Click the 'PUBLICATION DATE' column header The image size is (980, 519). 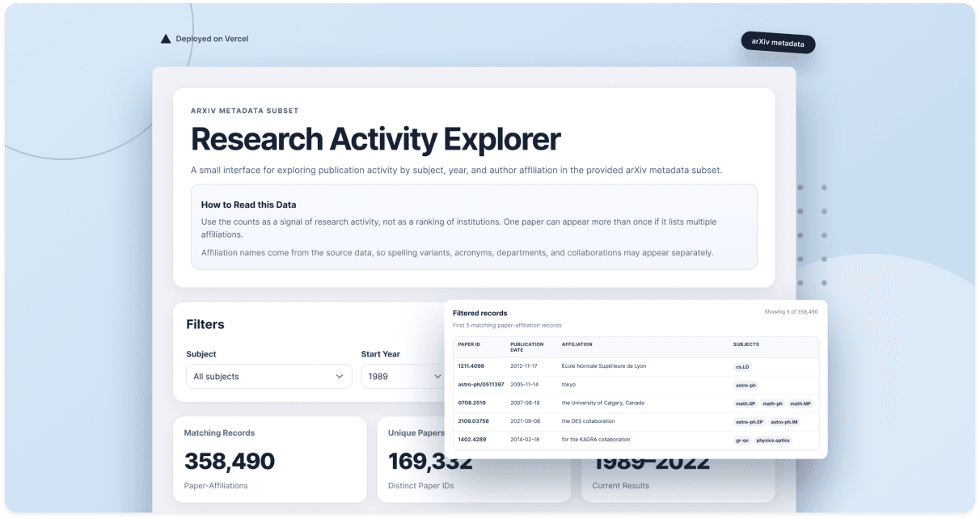(527, 347)
